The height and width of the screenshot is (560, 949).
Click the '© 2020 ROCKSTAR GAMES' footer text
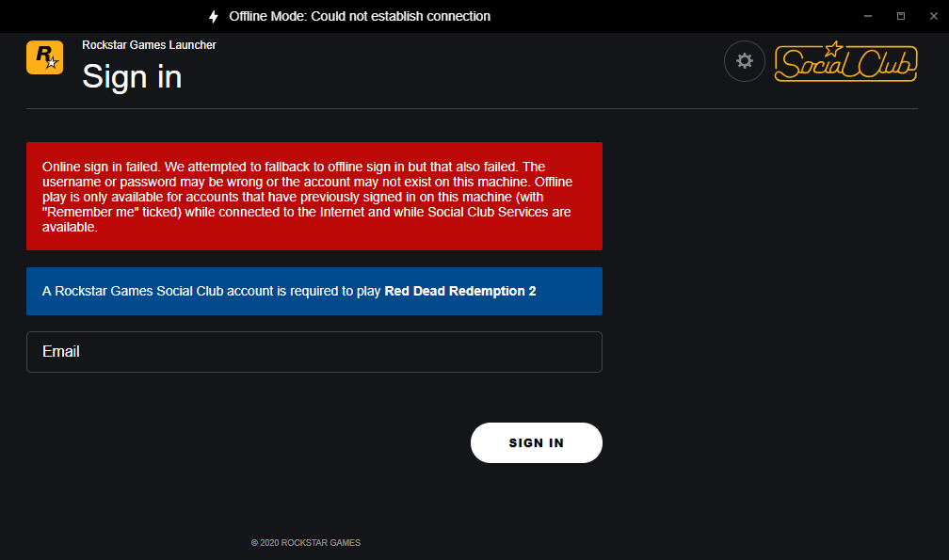tap(306, 542)
